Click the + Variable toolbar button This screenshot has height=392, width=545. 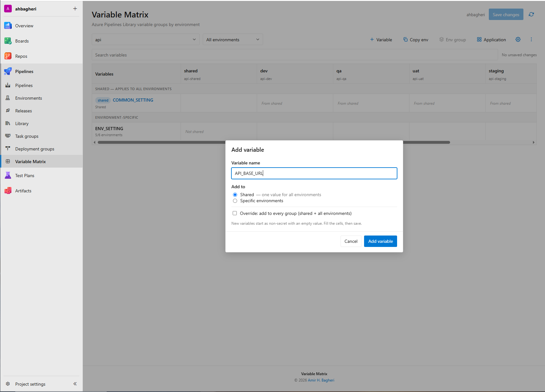(381, 40)
